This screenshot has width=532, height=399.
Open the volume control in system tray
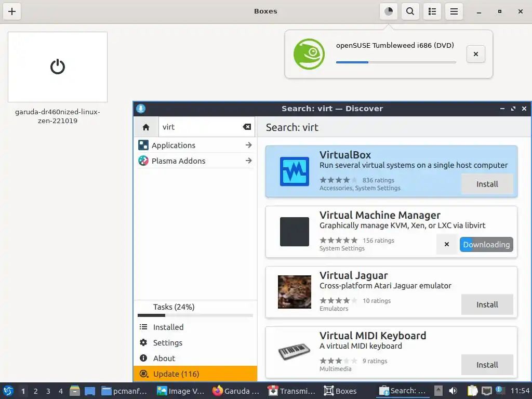click(x=453, y=391)
